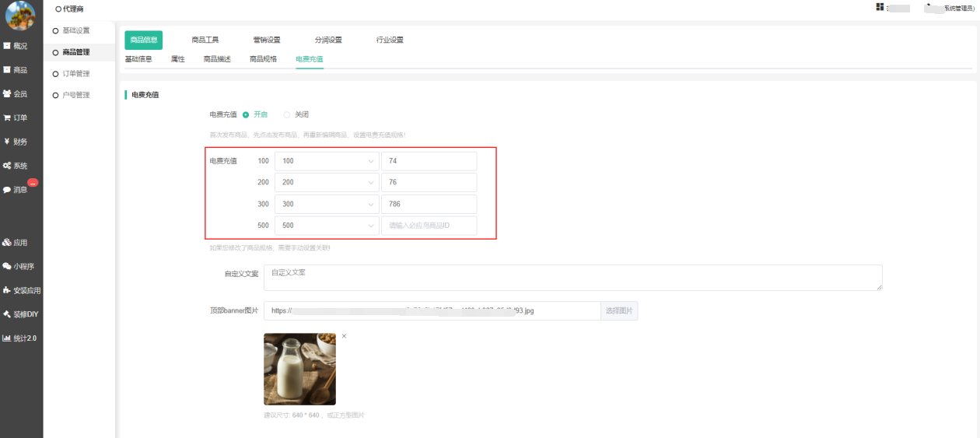Click the 商品信息 green button tab
This screenshot has width=980, height=438.
[143, 40]
